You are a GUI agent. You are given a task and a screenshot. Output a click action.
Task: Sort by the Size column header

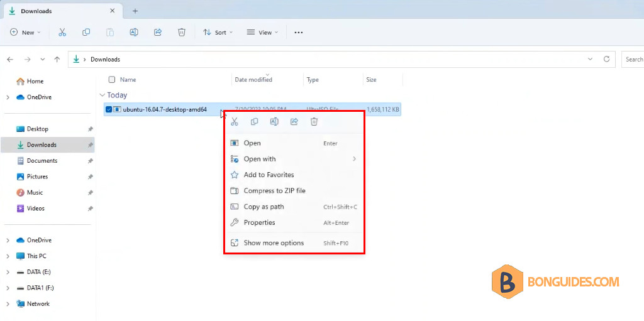click(x=371, y=80)
